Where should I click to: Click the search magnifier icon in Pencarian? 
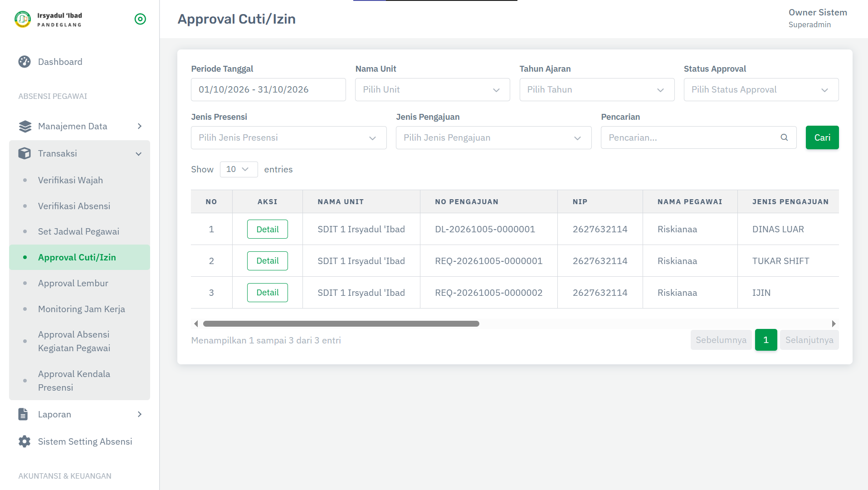point(784,137)
